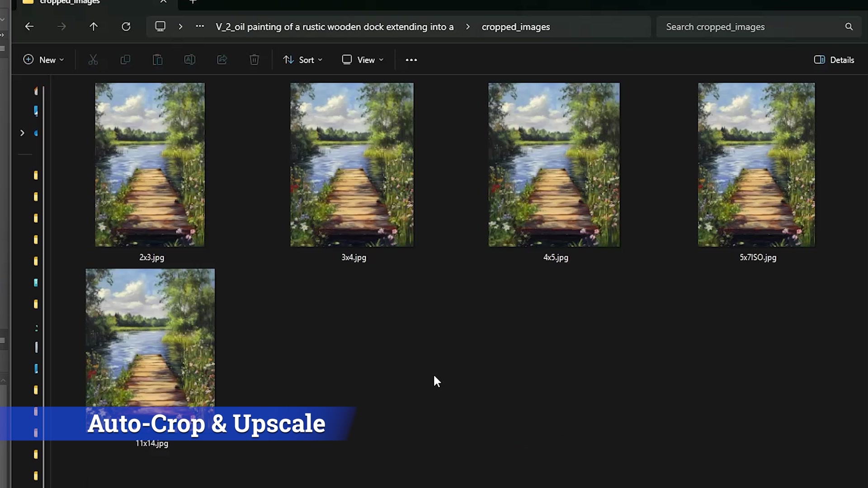Click the This PC monitor icon in address bar
Image resolution: width=868 pixels, height=488 pixels.
(x=160, y=26)
